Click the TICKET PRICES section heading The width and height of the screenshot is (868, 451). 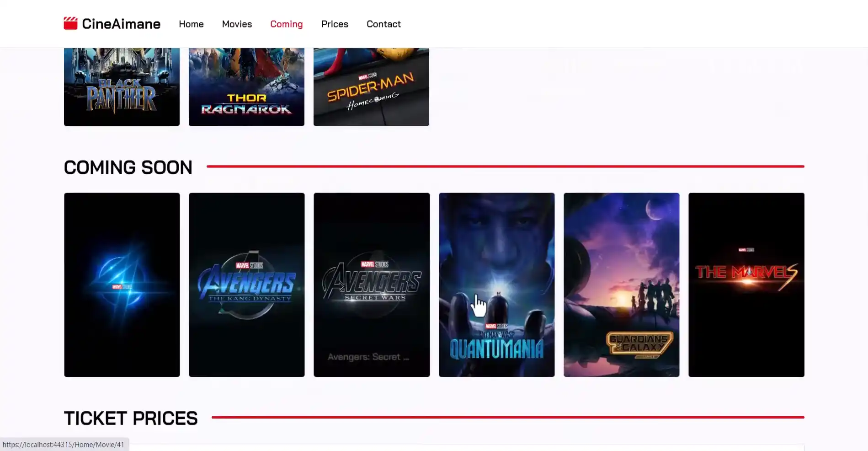131,418
